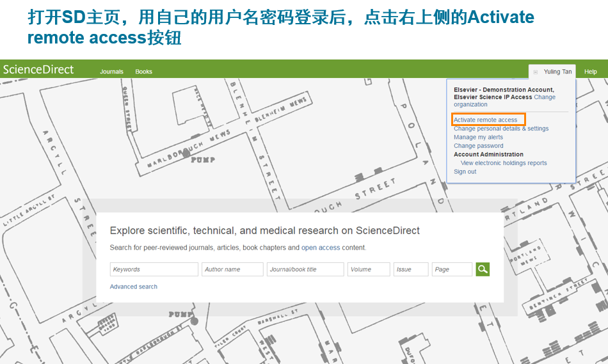Focus the Keywords search field

pyautogui.click(x=154, y=269)
